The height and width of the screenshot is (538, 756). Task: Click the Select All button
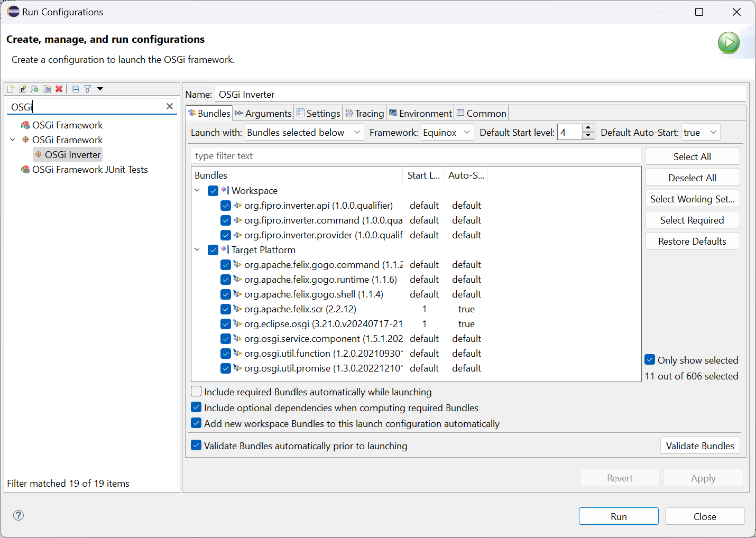click(692, 156)
